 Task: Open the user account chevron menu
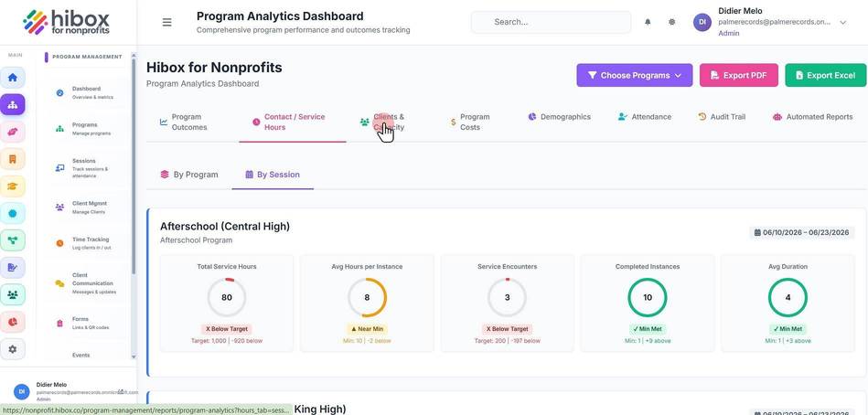pos(843,23)
